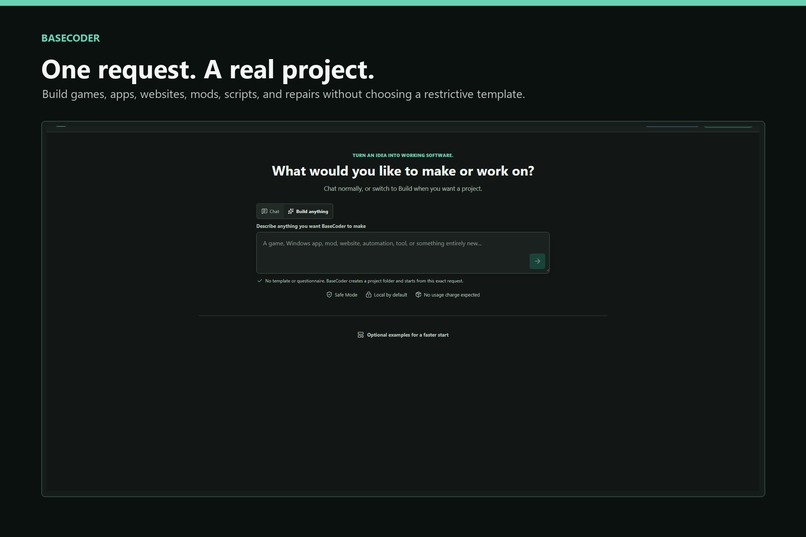Click into the project description text box
Image resolution: width=806 pixels, height=537 pixels.
click(x=402, y=252)
